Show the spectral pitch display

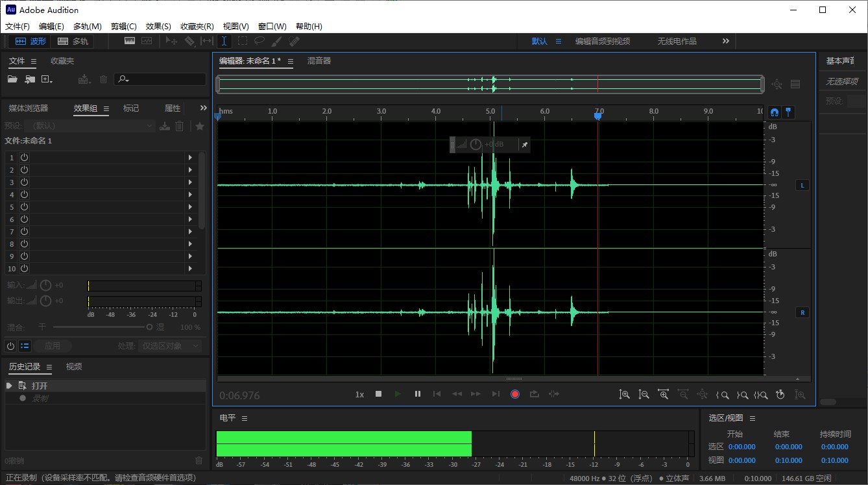point(147,41)
